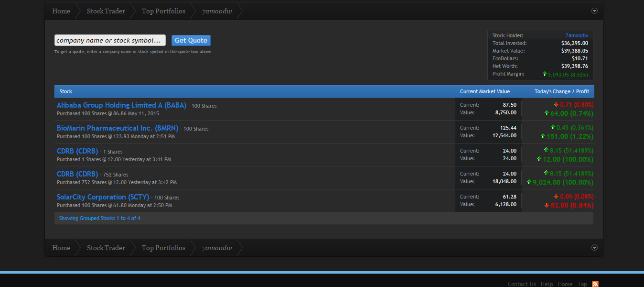The image size is (644, 287).
Task: Click SolarCity down arrow beside 0.05
Action: [x=556, y=196]
